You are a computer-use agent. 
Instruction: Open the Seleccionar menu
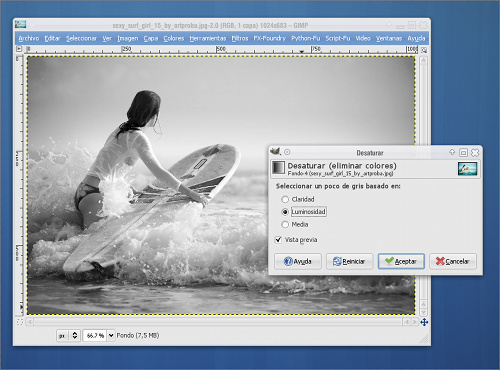81,38
